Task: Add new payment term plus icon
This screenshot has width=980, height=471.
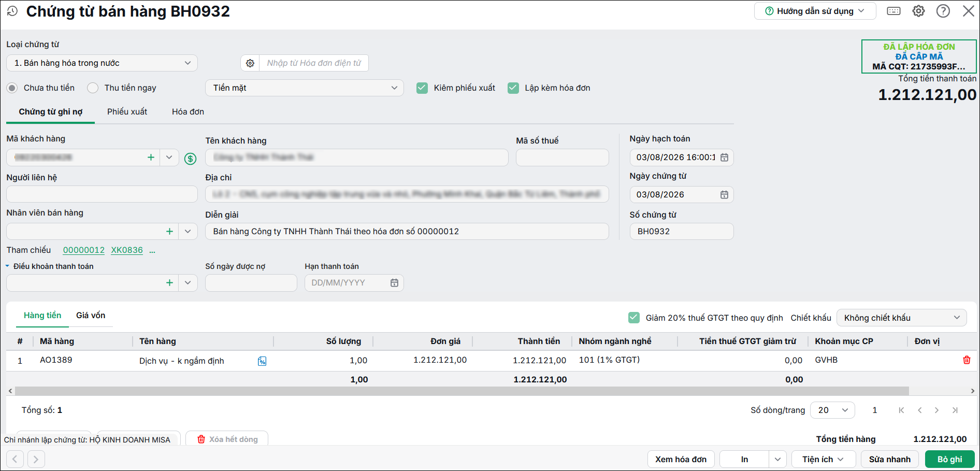Action: pyautogui.click(x=169, y=283)
